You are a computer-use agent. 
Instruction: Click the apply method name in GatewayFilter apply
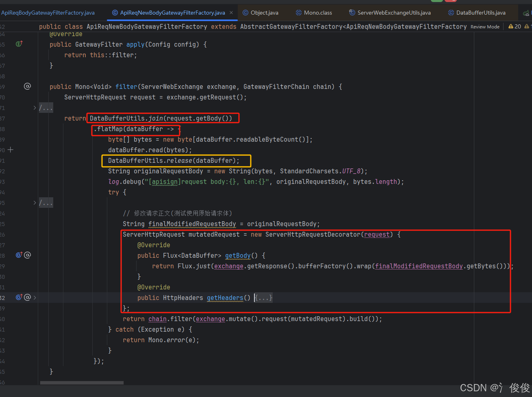click(x=135, y=45)
